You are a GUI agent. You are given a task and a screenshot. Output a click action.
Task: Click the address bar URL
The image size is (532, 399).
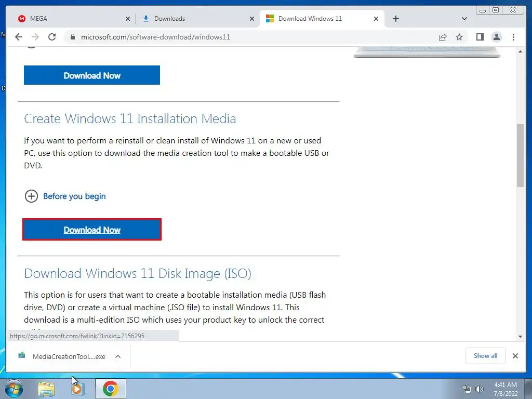tap(155, 37)
